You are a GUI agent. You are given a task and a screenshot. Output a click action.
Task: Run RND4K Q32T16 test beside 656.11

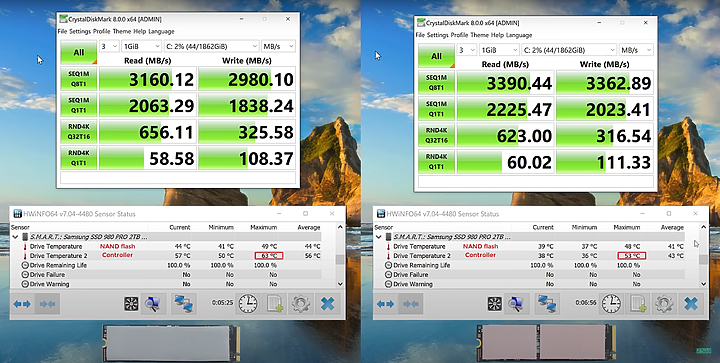79,131
